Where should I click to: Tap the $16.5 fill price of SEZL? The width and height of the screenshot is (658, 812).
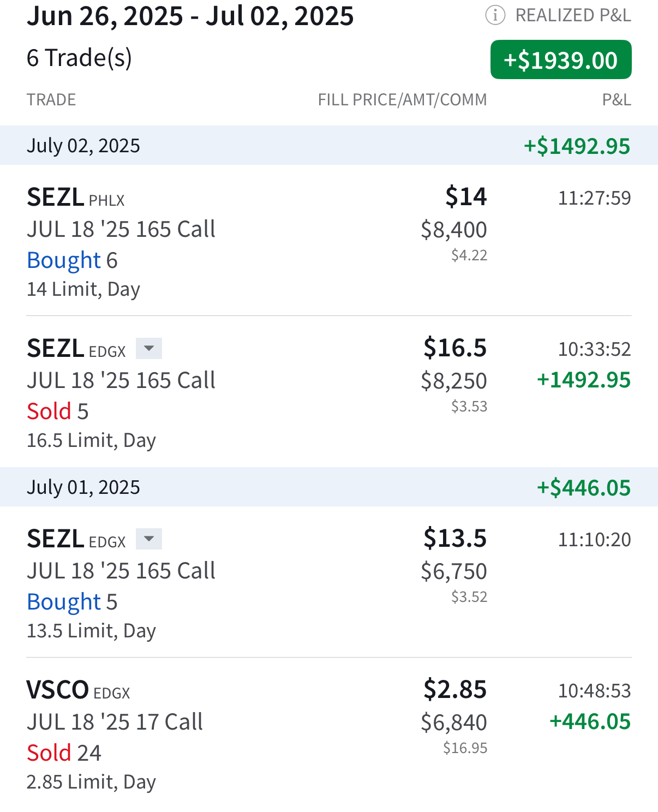[x=455, y=348]
